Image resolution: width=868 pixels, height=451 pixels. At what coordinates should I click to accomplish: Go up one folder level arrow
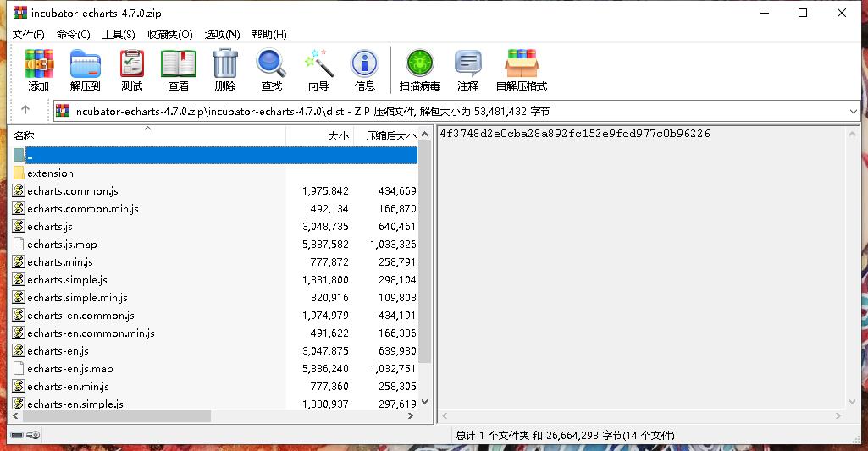[25, 109]
